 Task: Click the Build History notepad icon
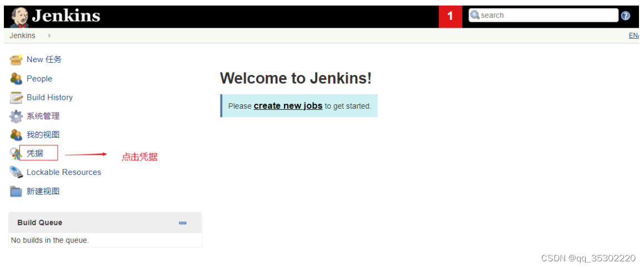[16, 97]
